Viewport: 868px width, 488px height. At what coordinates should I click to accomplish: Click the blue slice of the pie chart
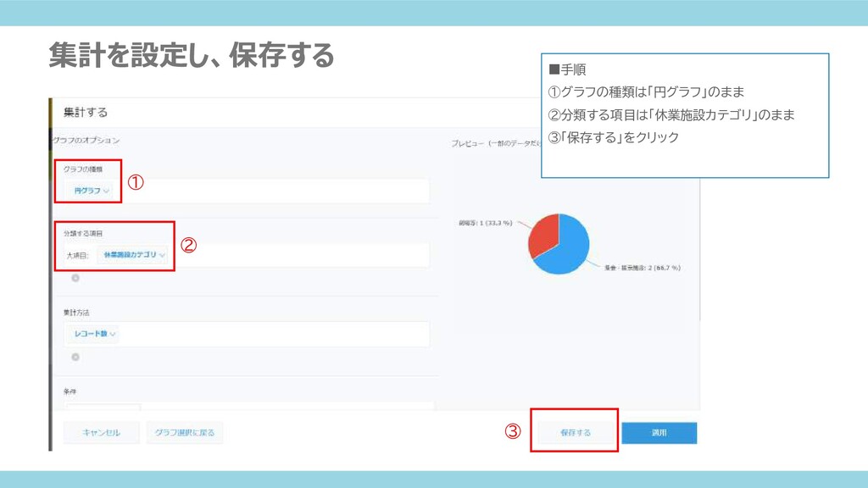point(570,249)
